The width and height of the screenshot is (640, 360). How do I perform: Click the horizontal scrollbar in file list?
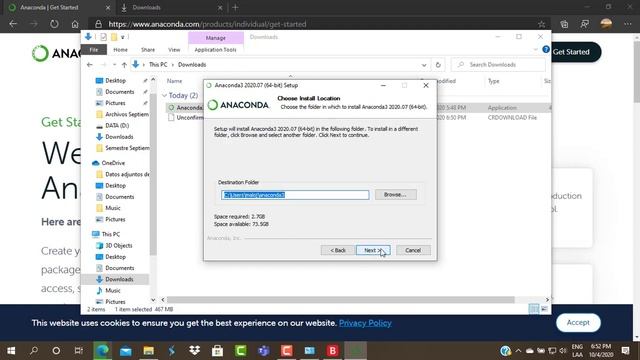[x=340, y=300]
